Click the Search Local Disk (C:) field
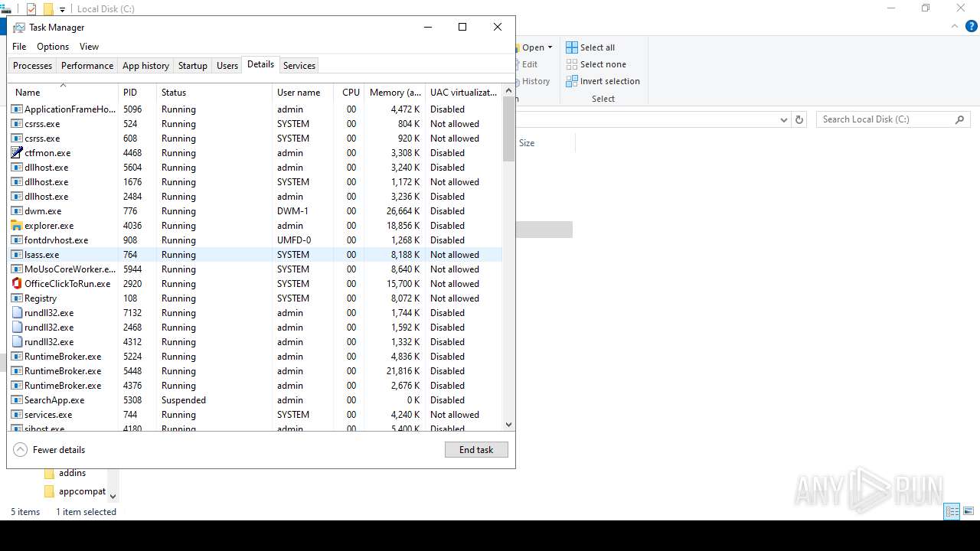 click(893, 119)
